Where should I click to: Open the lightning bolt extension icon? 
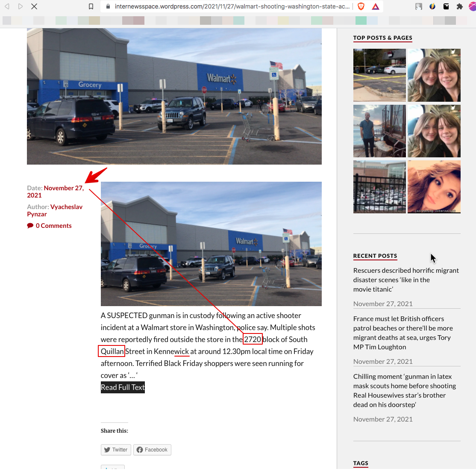tap(432, 6)
